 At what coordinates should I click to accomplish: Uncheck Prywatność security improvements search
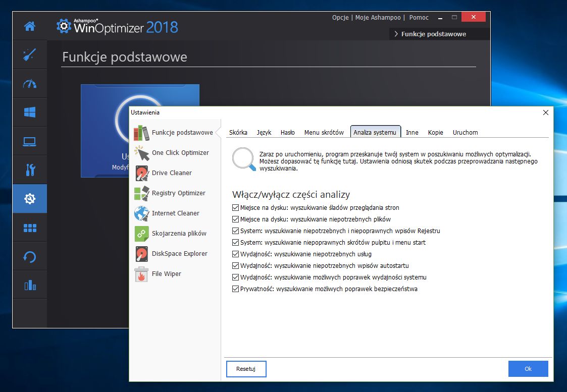235,289
